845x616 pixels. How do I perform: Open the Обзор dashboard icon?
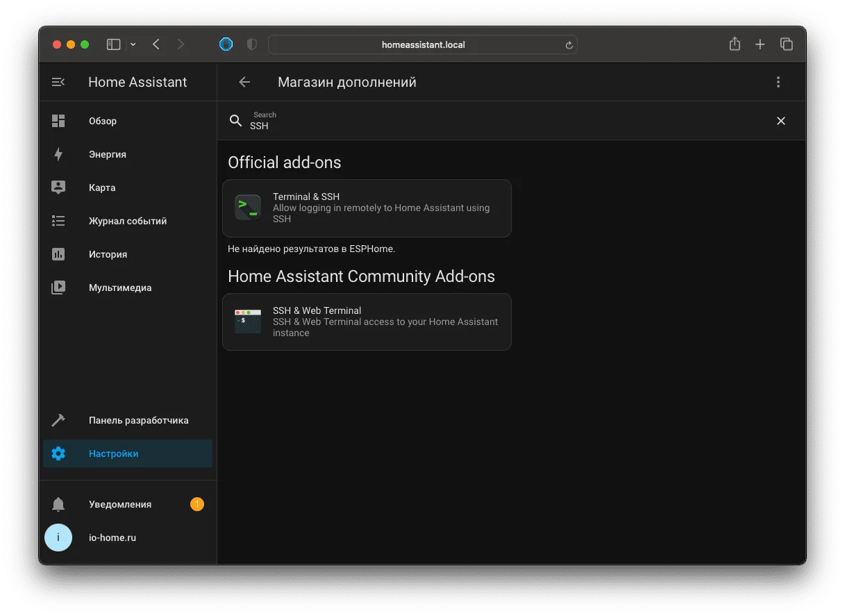58,121
